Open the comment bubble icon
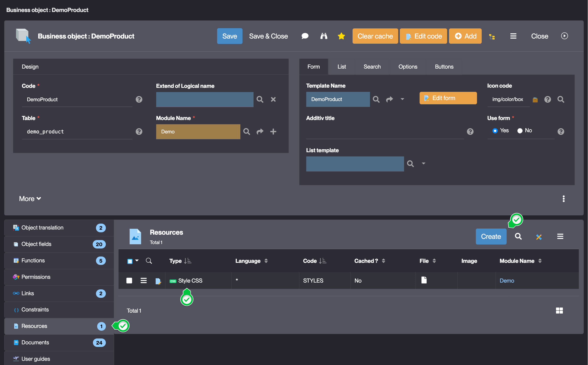Image resolution: width=588 pixels, height=365 pixels. tap(305, 36)
